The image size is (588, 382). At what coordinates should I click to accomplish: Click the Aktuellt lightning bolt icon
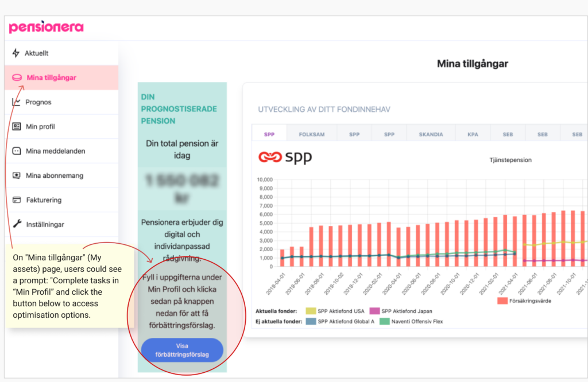click(16, 53)
